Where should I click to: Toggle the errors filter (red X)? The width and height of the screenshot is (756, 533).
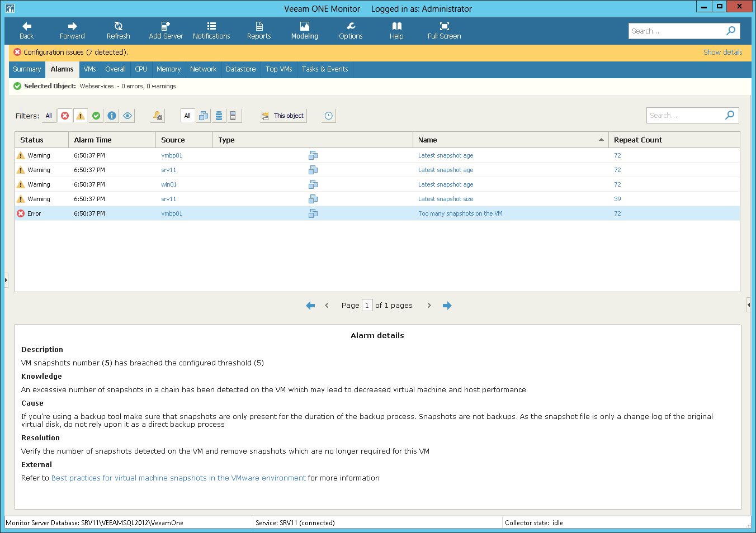click(65, 116)
